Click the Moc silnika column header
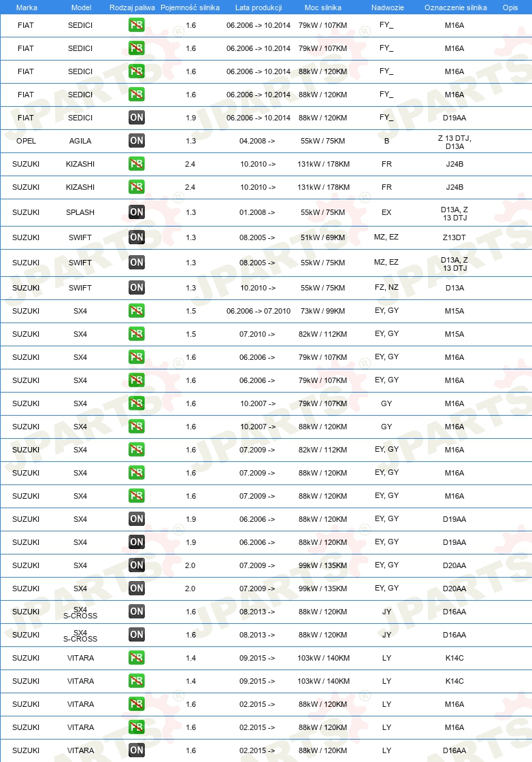This screenshot has width=532, height=762. click(323, 7)
